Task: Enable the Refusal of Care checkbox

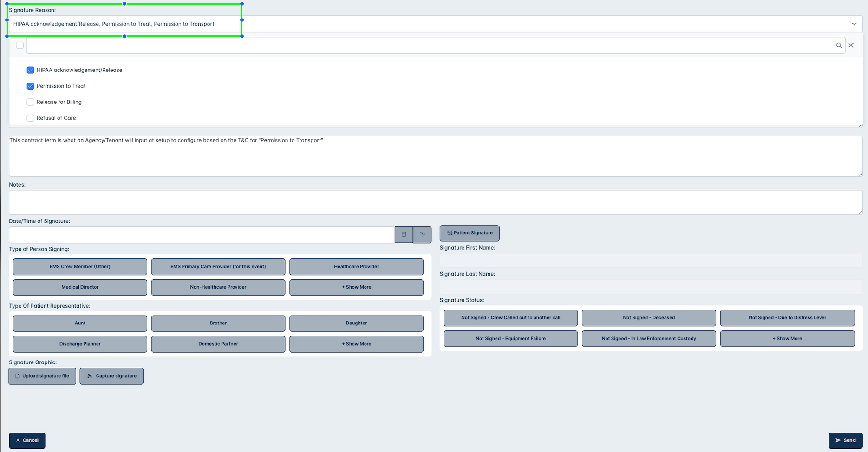Action: [x=31, y=118]
